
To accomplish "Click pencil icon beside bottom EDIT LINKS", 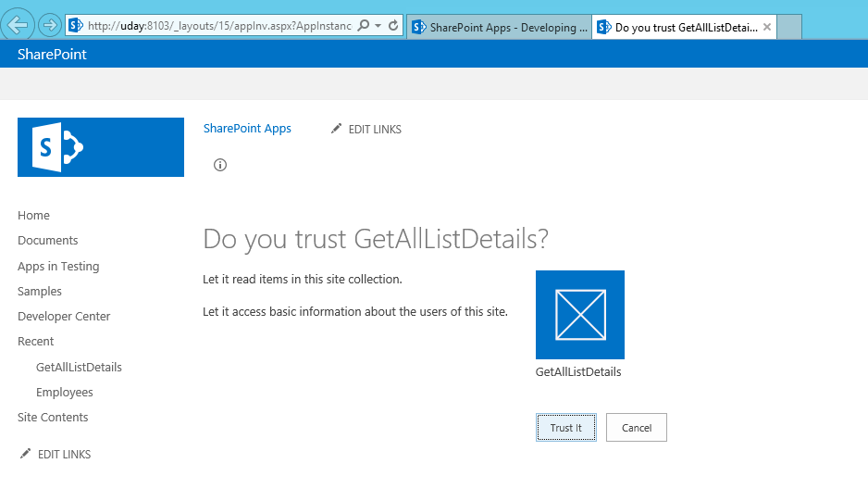I will [26, 454].
